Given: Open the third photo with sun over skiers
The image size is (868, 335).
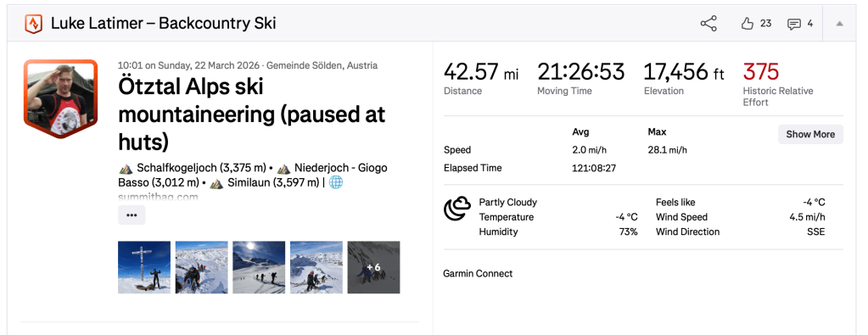Looking at the screenshot, I should (259, 267).
